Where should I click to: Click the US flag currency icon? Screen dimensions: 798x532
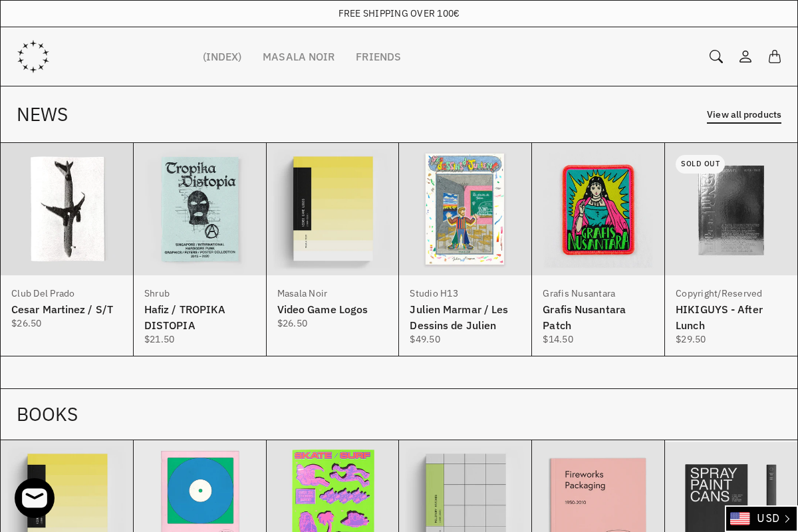point(740,519)
